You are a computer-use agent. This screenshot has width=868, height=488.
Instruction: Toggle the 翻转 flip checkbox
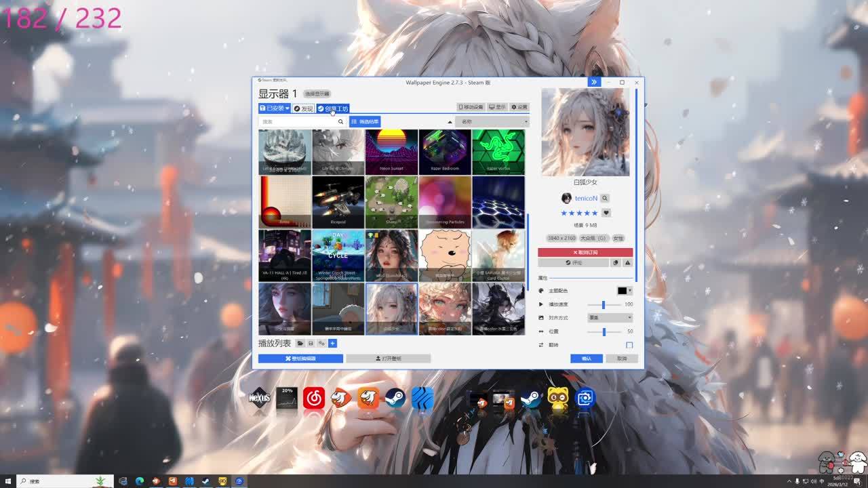(x=629, y=345)
